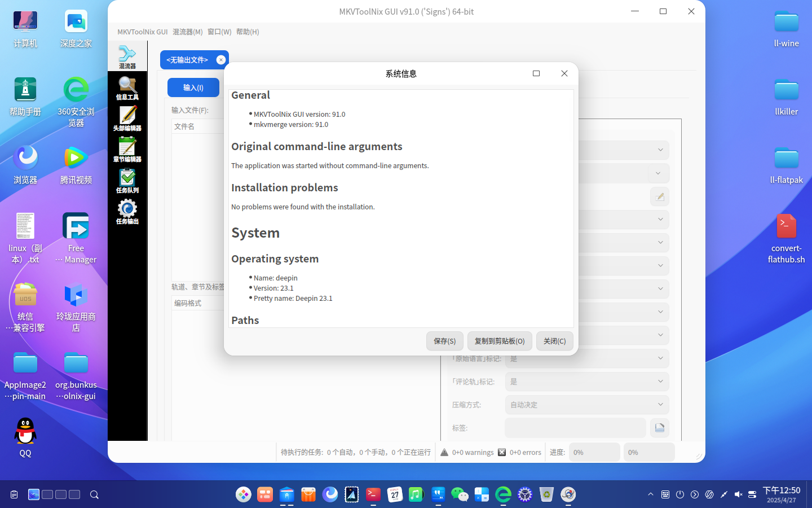The height and width of the screenshot is (508, 812).
Task: Open the 帮助手册 desktop icon
Action: (25, 97)
